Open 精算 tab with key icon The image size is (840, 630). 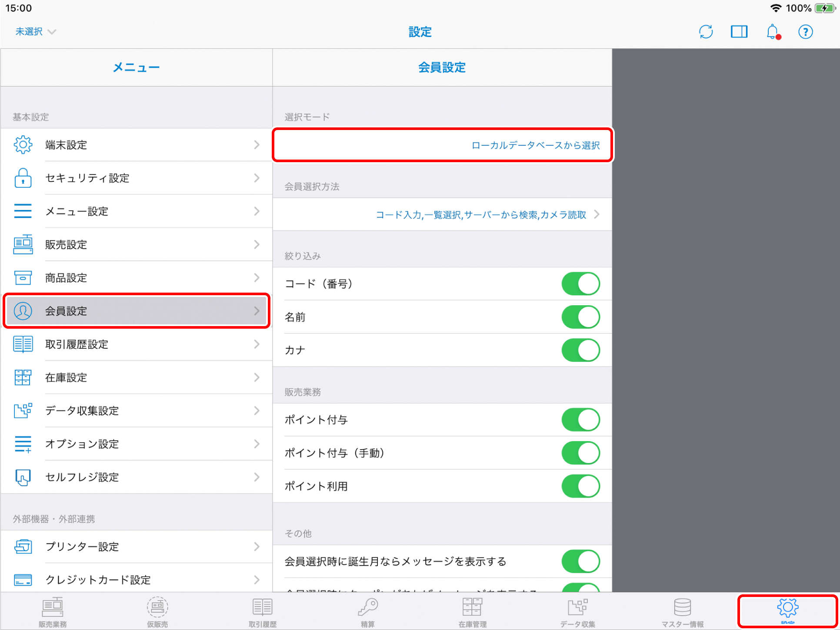coord(368,612)
